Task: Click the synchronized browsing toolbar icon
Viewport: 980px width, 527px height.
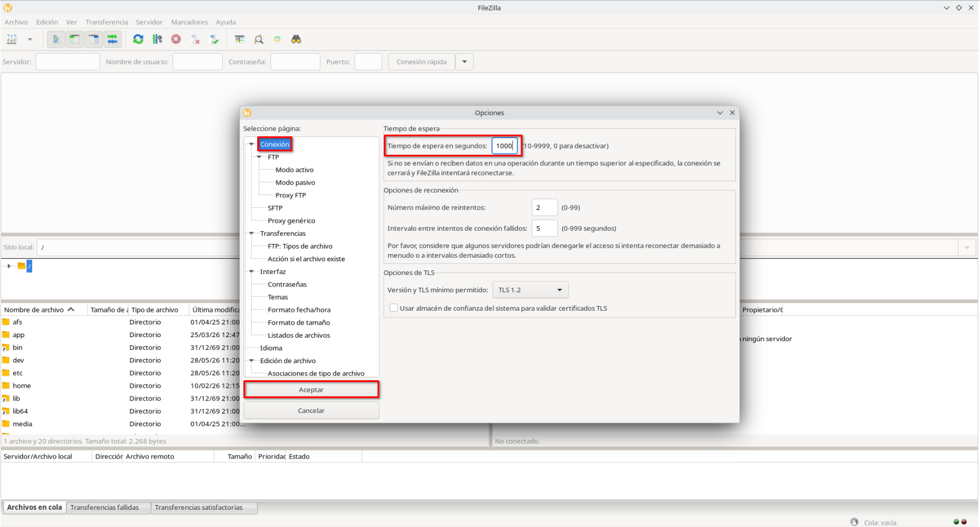Action: (277, 39)
